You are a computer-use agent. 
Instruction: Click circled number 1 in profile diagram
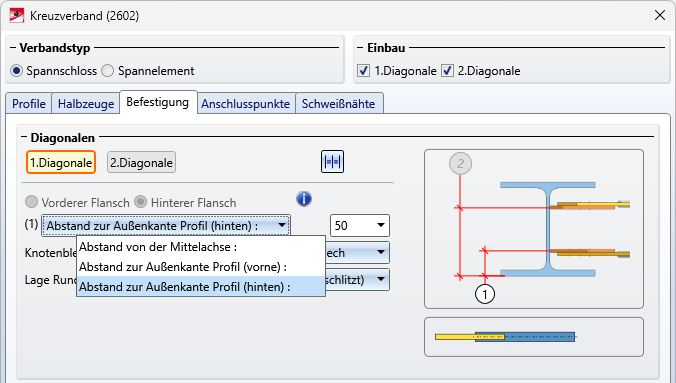pos(485,294)
